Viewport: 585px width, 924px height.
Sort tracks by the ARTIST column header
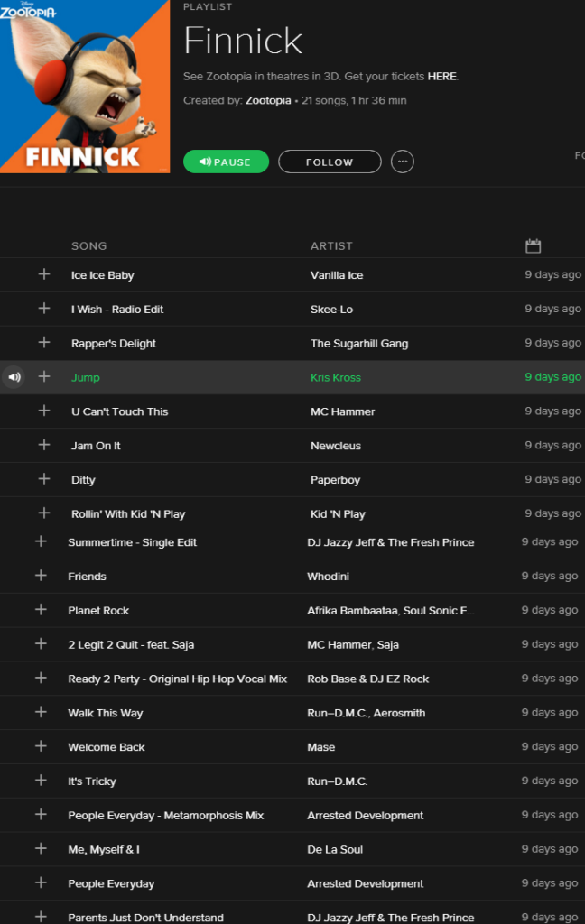[331, 245]
